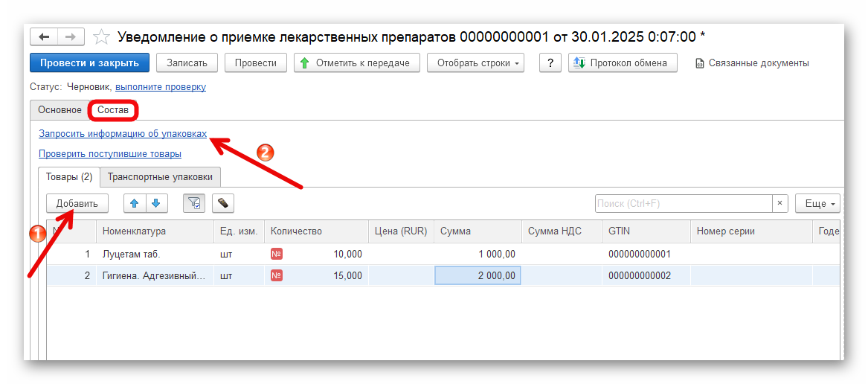Click the sum cell 1 000,00
Viewport: 868px width, 384px height.
(x=478, y=255)
